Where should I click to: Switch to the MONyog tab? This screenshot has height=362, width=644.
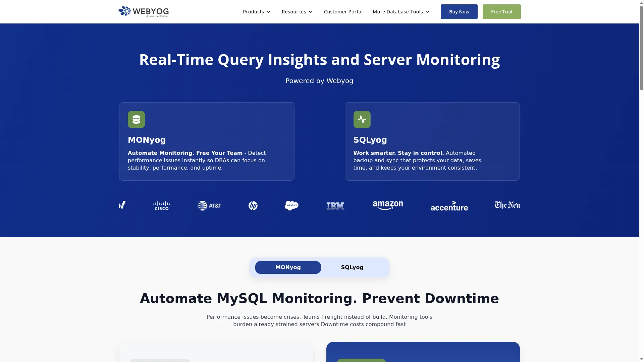pos(288,267)
